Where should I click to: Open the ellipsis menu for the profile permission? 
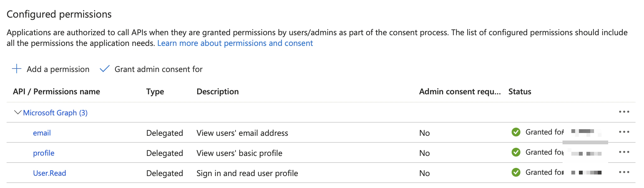click(625, 152)
